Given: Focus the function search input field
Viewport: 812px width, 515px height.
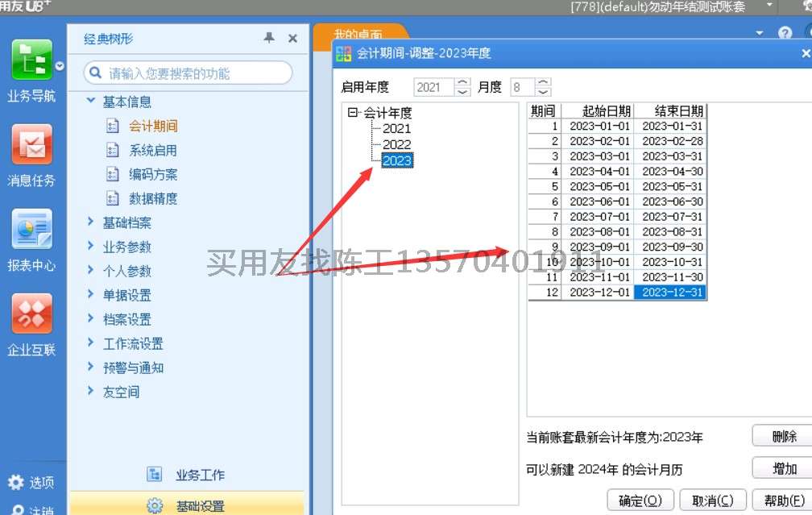Looking at the screenshot, I should tap(188, 73).
